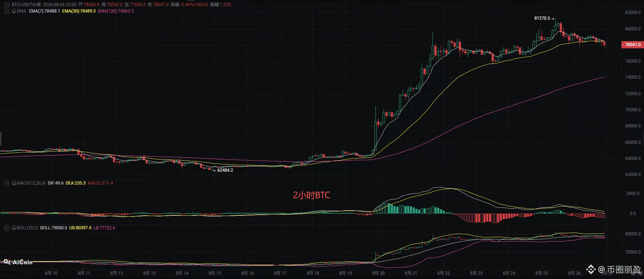Click the 72000.0 price axis label

(x=633, y=94)
